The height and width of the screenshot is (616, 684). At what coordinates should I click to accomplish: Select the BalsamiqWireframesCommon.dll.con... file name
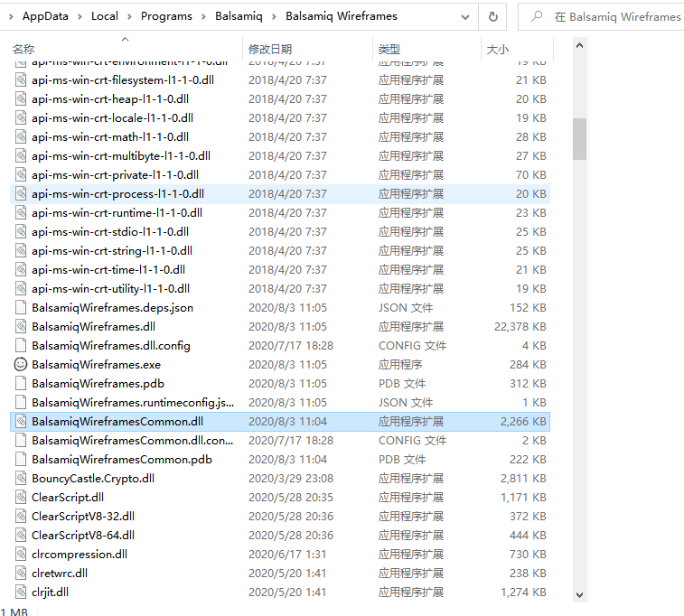coord(133,440)
